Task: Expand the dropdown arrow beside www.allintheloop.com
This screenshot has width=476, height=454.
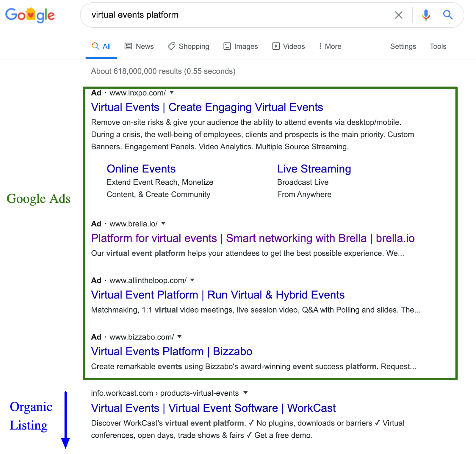Action: (x=192, y=280)
